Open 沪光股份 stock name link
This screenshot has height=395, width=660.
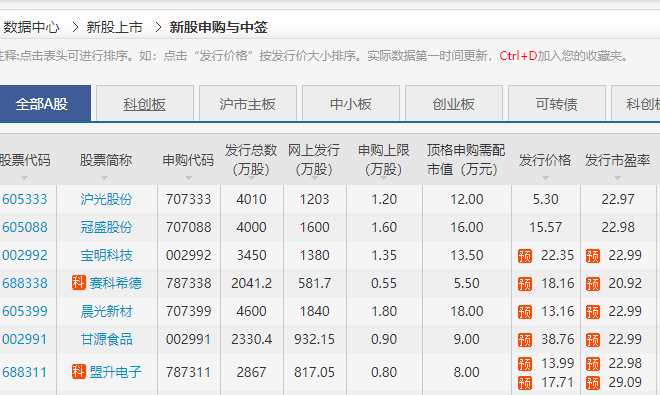pos(106,199)
